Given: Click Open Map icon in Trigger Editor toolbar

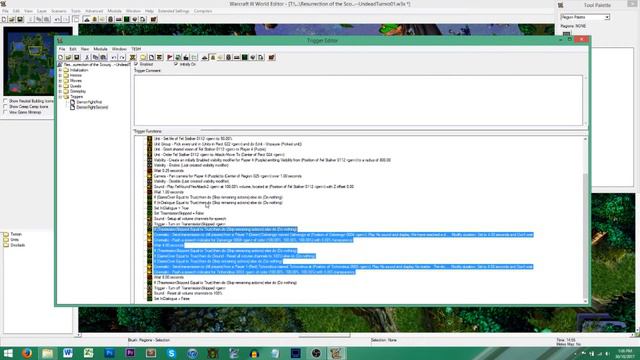Looking at the screenshot, I should 69,58.
